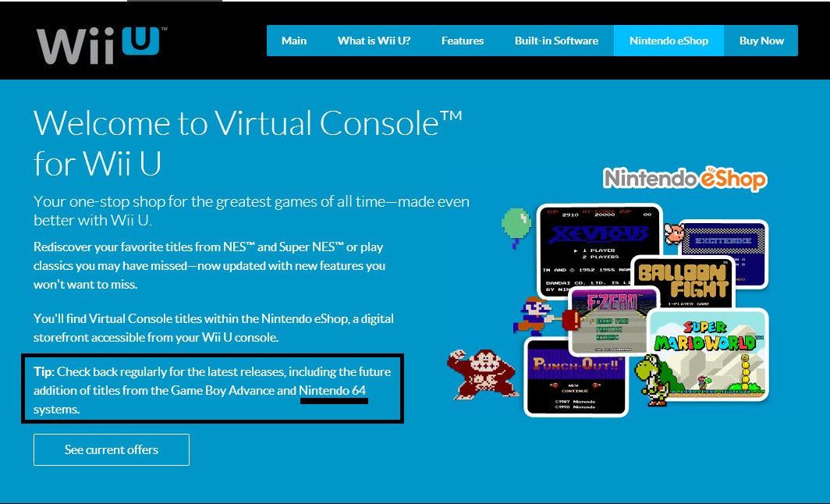Viewport: 830px width, 504px height.
Task: Click the Yoshi sprite
Action: tap(652, 380)
